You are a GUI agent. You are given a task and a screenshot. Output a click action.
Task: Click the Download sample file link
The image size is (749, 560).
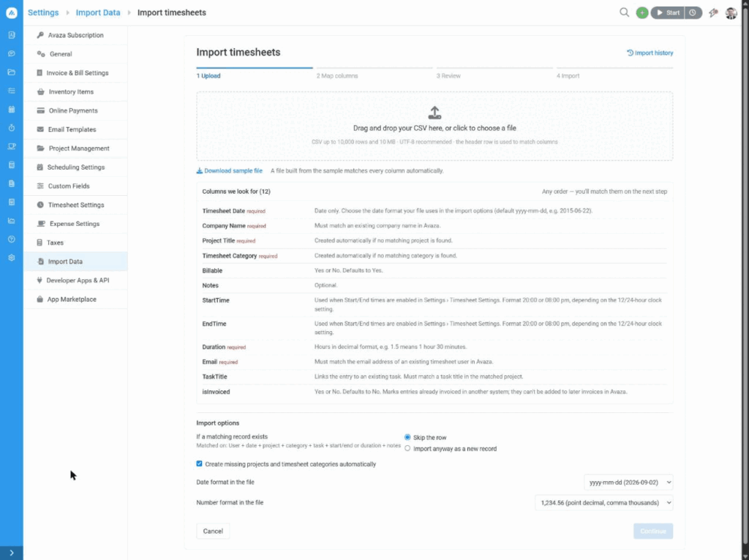(x=229, y=171)
